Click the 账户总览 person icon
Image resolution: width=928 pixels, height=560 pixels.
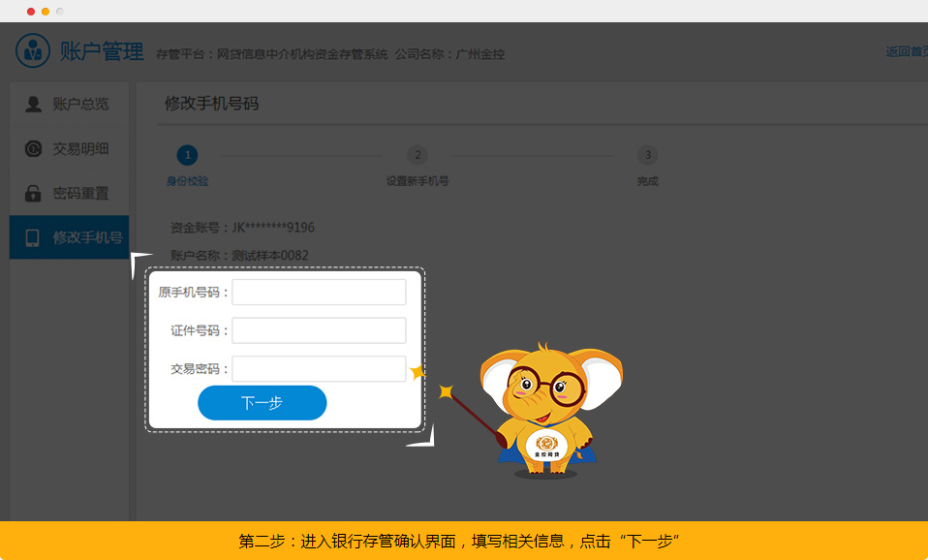[33, 104]
